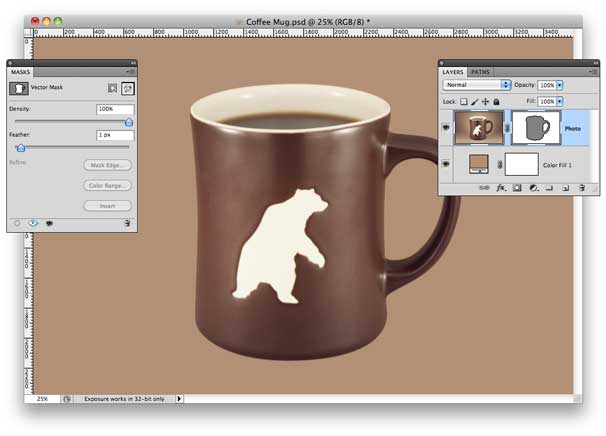Click the Create new group icon

tap(549, 188)
